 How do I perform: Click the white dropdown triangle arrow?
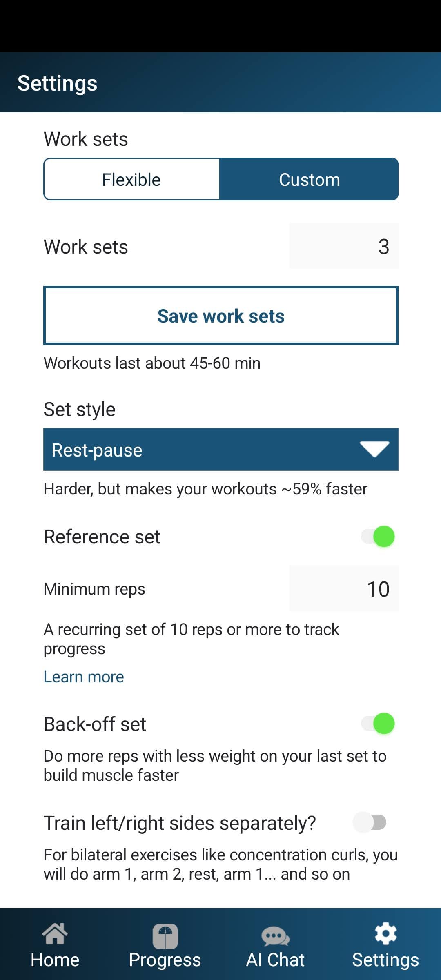tap(374, 450)
